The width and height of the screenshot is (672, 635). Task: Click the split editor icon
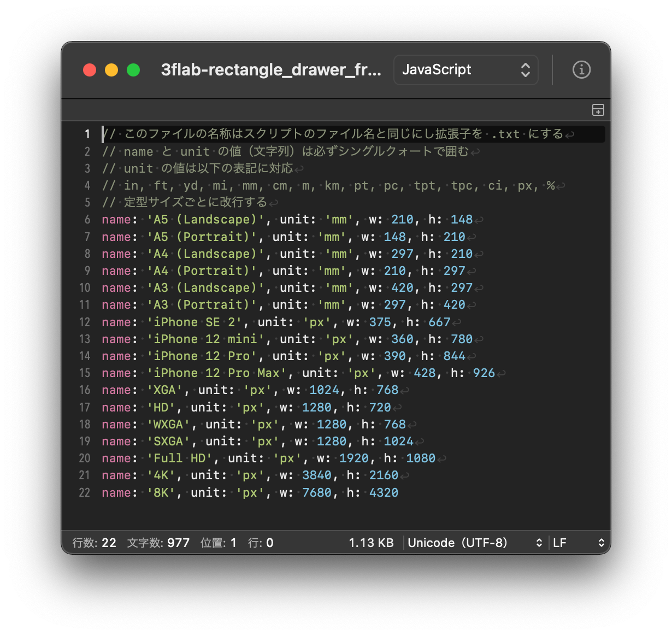point(598,110)
